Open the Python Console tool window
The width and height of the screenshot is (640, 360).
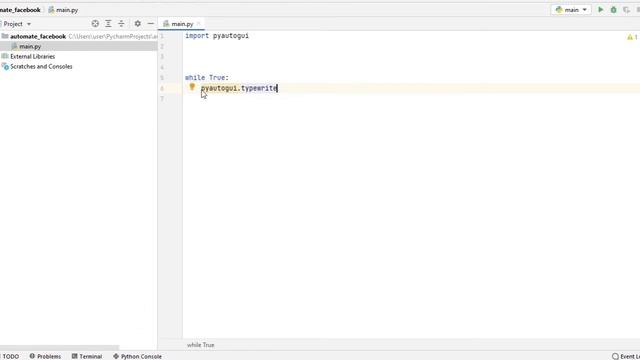pyautogui.click(x=137, y=356)
